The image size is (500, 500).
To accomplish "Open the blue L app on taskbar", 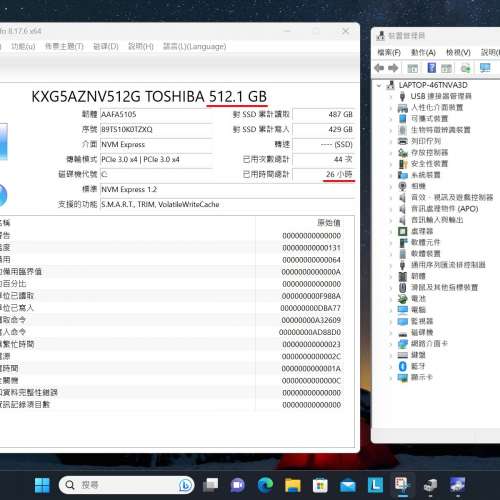I will click(375, 485).
